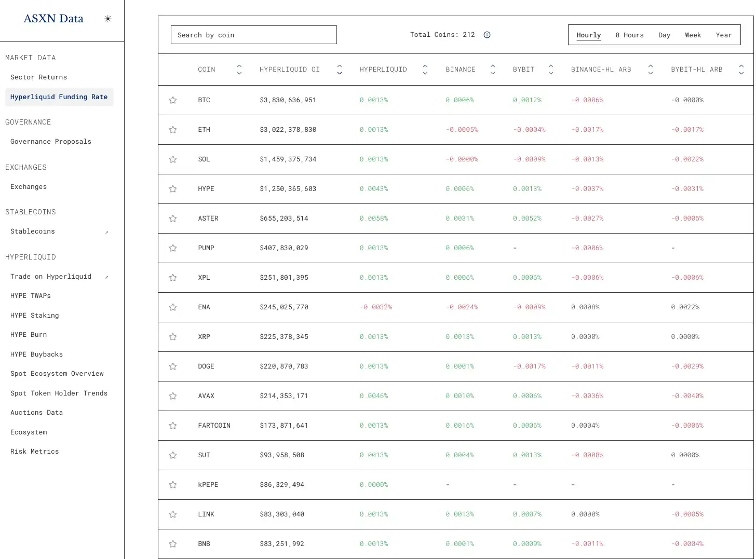Click the Trade on Hyperliquid external link arrow

pos(107,277)
